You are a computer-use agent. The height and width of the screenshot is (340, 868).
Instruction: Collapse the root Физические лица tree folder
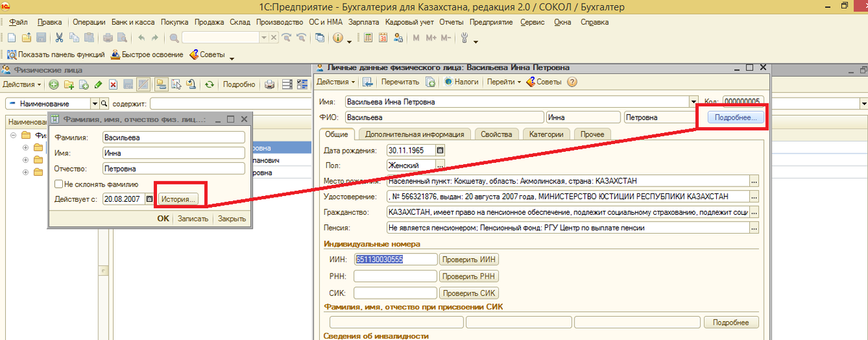(14, 135)
